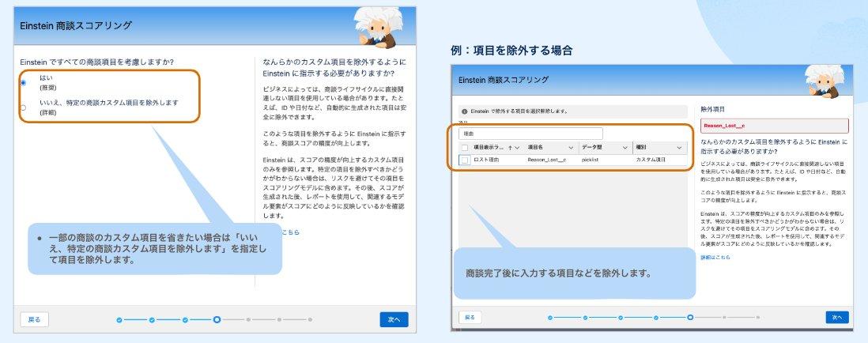Click the info icon beside Einstein で除外する項目
The width and height of the screenshot is (868, 343).
tap(465, 111)
